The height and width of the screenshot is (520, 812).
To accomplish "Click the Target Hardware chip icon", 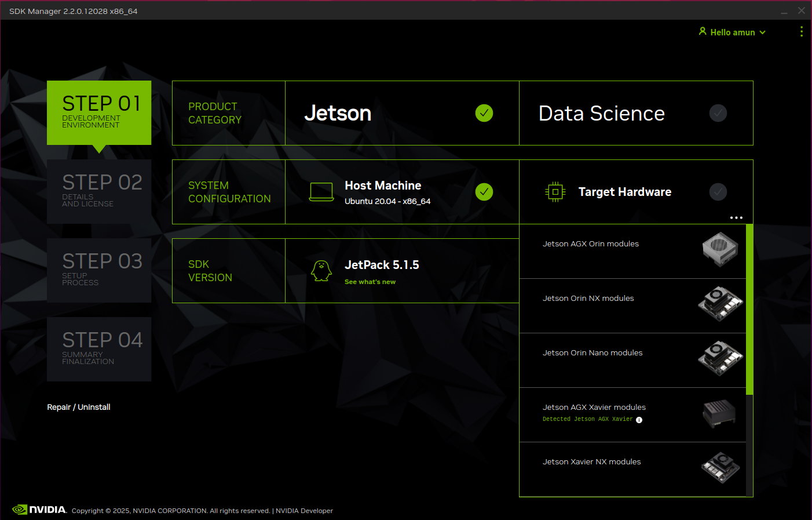I will click(555, 192).
